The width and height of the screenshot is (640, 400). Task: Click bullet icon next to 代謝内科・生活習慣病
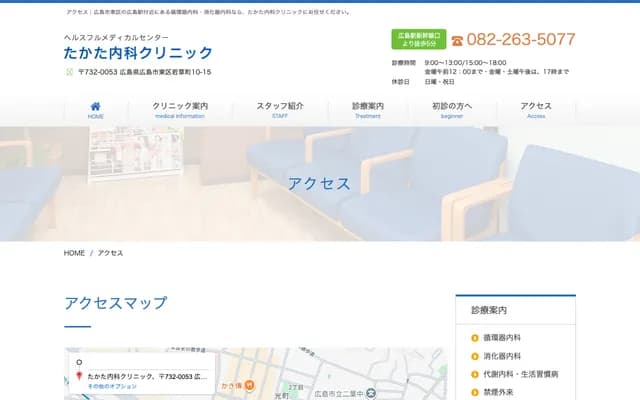[475, 374]
